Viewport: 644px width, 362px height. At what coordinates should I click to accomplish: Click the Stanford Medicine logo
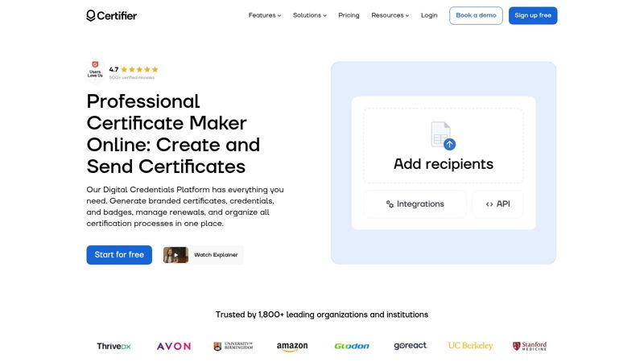[x=529, y=346]
